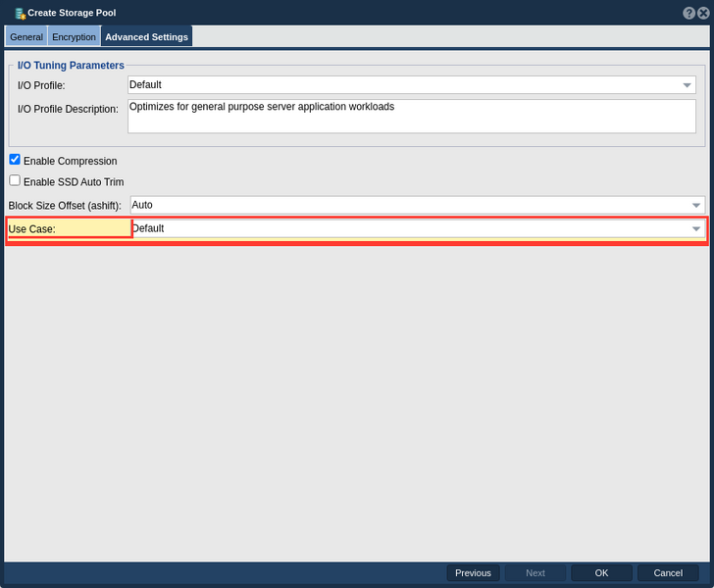Uncheck Enable Compression checkbox

point(15,160)
